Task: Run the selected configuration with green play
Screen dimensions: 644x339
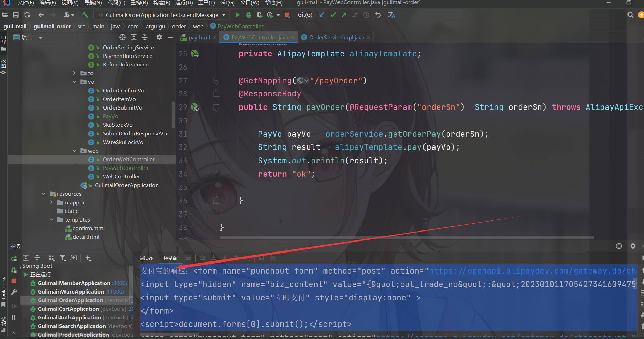Action: [x=237, y=15]
